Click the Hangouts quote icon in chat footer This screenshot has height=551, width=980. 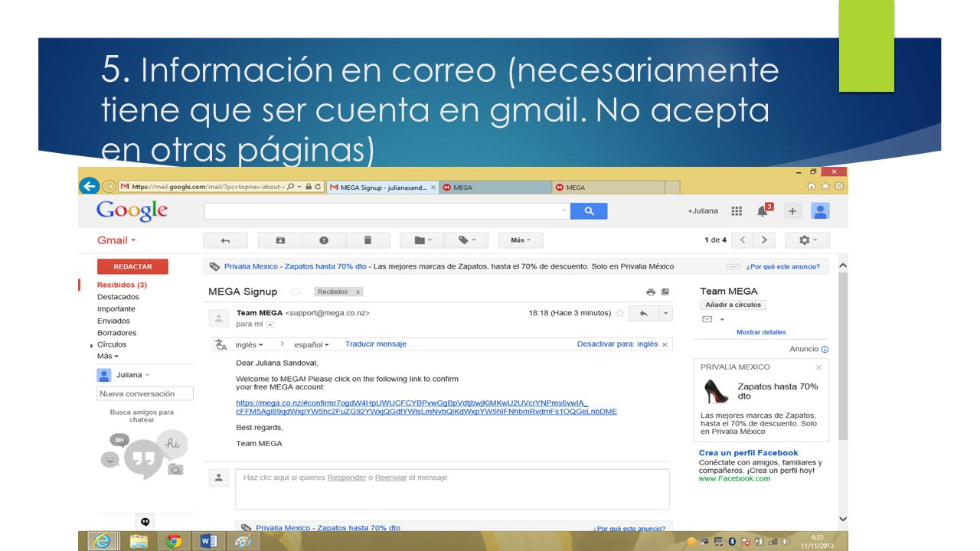tap(145, 522)
